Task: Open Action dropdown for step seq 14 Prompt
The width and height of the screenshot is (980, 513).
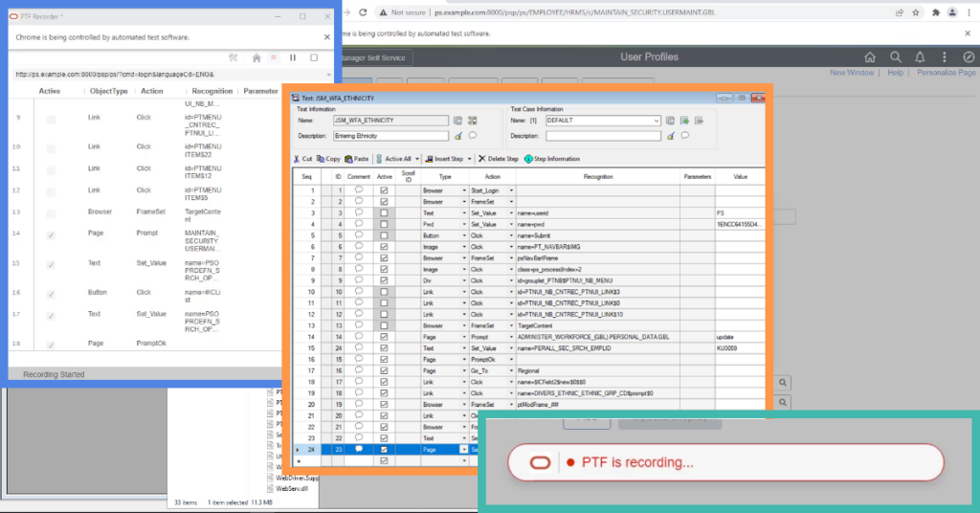Action: 511,337
